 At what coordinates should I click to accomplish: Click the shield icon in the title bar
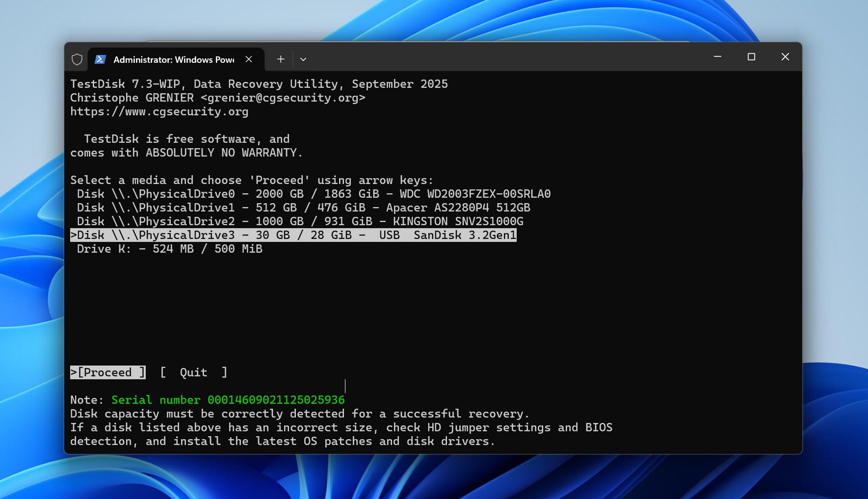coord(77,59)
